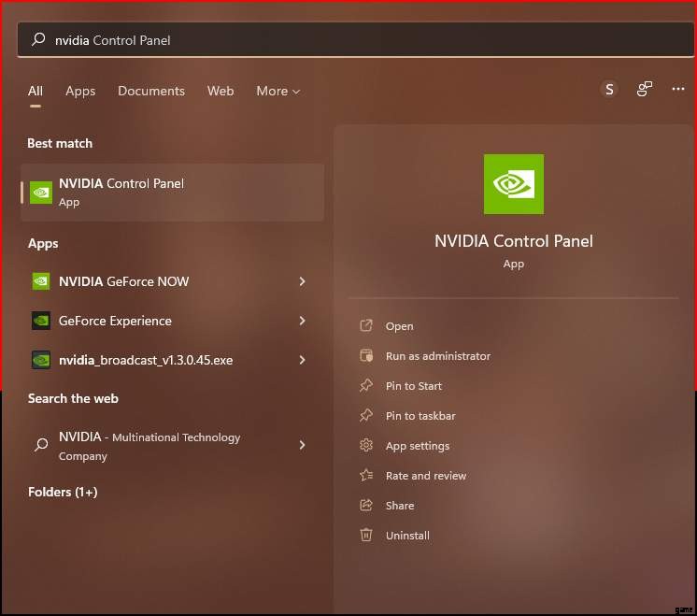The image size is (697, 616).
Task: Click the Share icon in the actions list
Action: tap(366, 505)
